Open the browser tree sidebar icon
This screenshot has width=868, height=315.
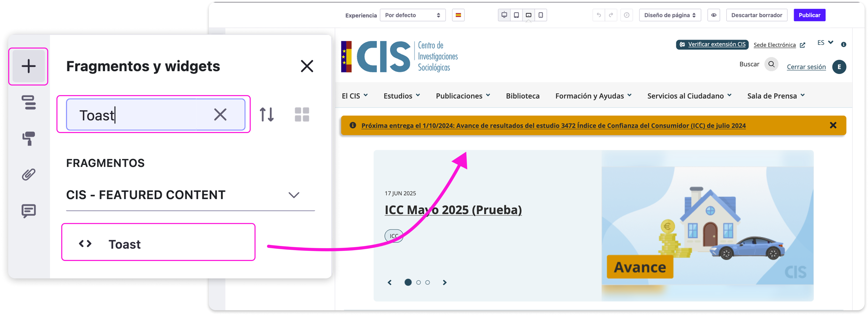click(29, 102)
